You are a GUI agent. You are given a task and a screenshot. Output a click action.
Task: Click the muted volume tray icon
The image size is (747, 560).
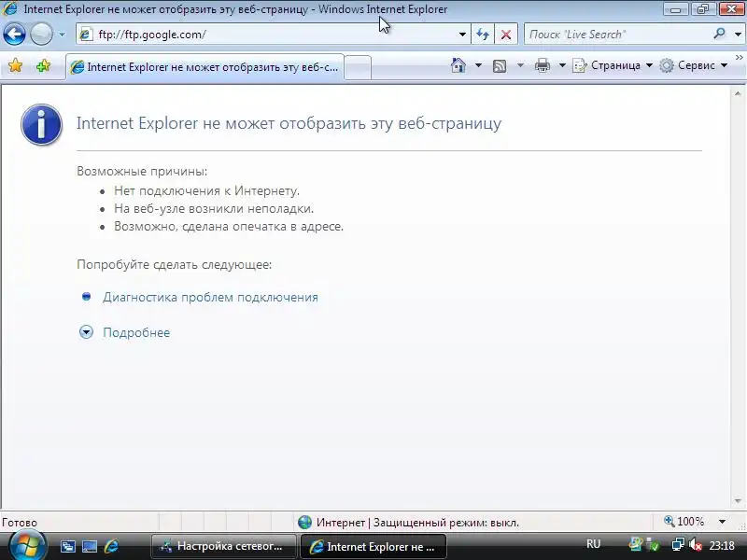[x=695, y=544]
